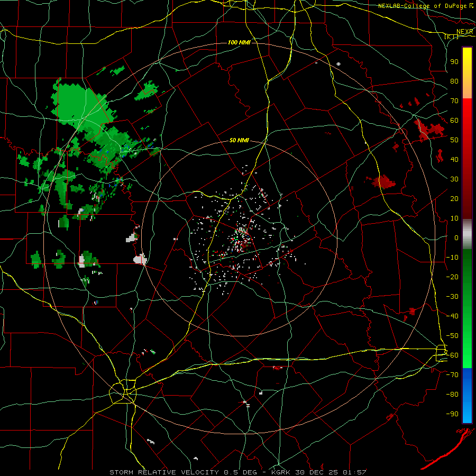Click the -20 value on velocity scale

click(x=452, y=277)
